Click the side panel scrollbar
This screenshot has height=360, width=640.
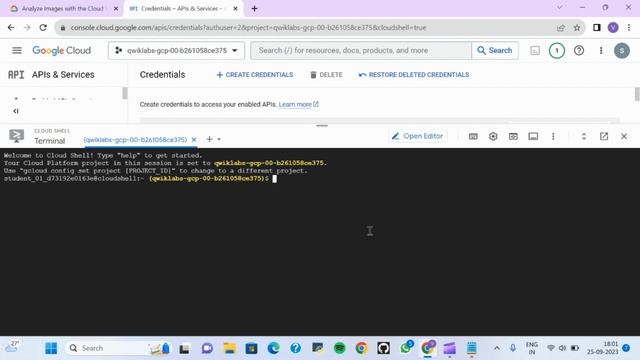click(125, 93)
